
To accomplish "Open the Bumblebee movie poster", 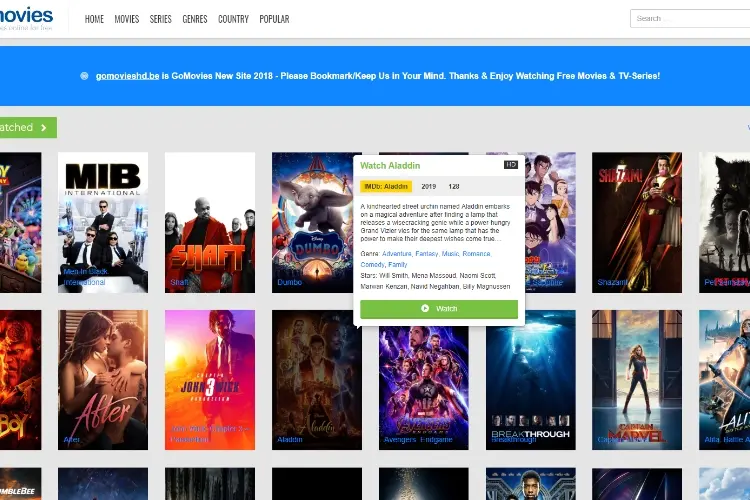I will [21, 484].
